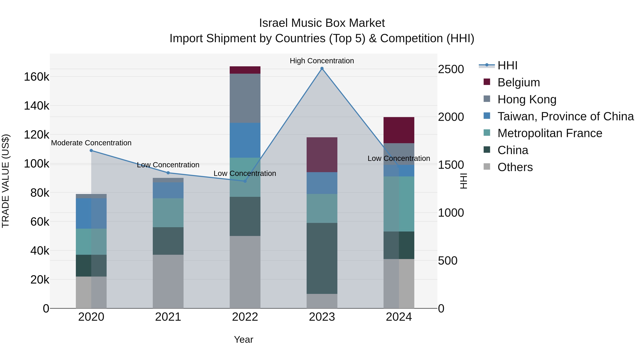Click the 2024 x-axis label
The height and width of the screenshot is (362, 644).
click(399, 317)
